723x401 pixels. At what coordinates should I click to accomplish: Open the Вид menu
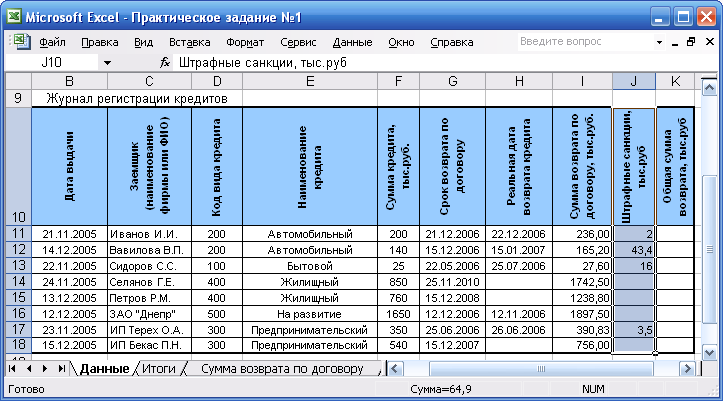[143, 42]
